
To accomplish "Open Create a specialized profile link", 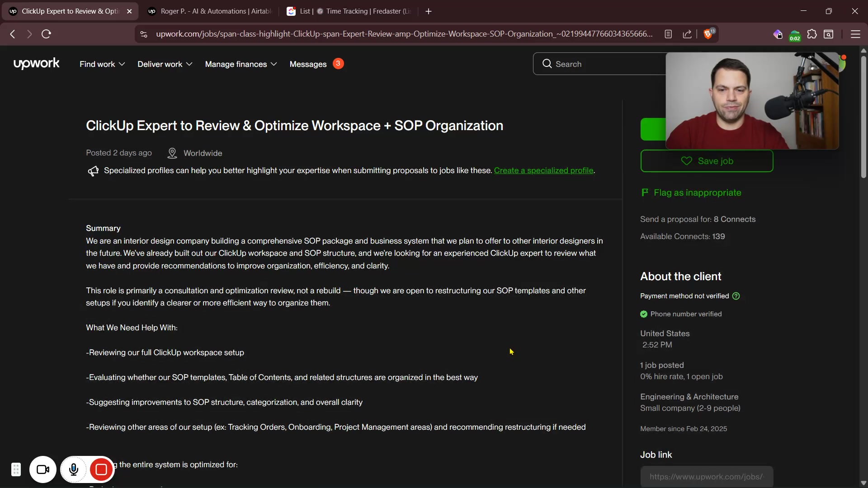I will tap(543, 171).
